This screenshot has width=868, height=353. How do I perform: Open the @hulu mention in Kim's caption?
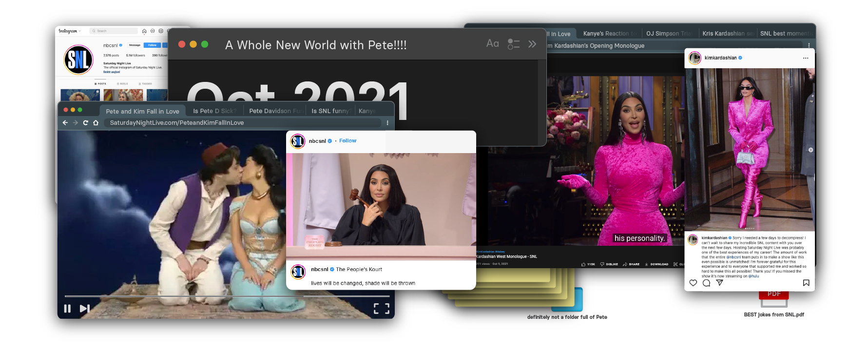[x=753, y=276]
